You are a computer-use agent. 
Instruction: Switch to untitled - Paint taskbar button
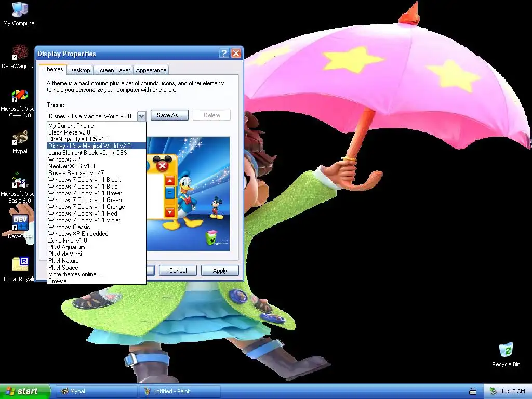[x=180, y=391]
